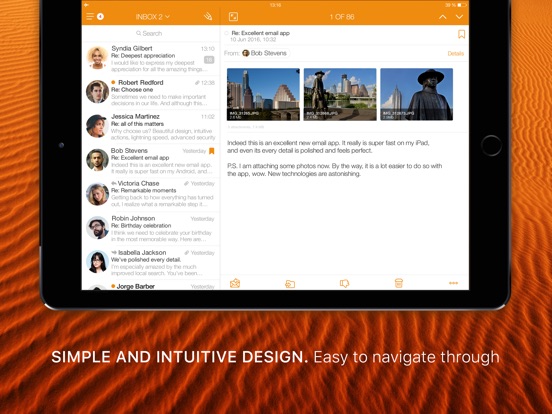Open Bob Stevens' Excellent email app message
Image resolution: width=552 pixels, height=414 pixels.
(151, 161)
